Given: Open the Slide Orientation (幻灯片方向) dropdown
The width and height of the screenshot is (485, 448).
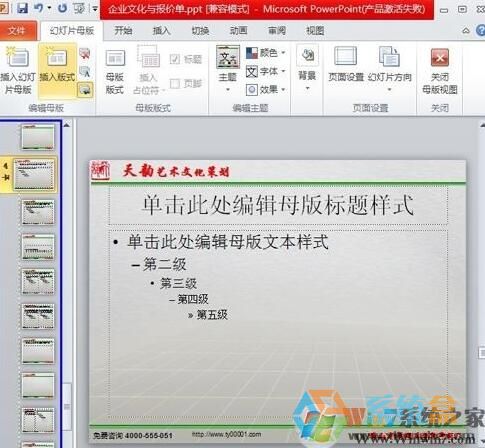Looking at the screenshot, I should [x=389, y=70].
